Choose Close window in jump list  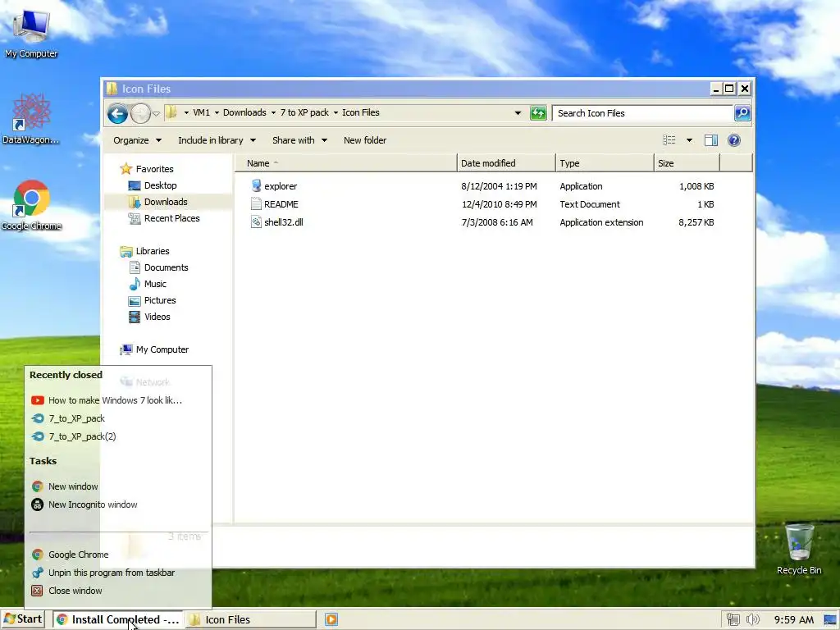118,591
